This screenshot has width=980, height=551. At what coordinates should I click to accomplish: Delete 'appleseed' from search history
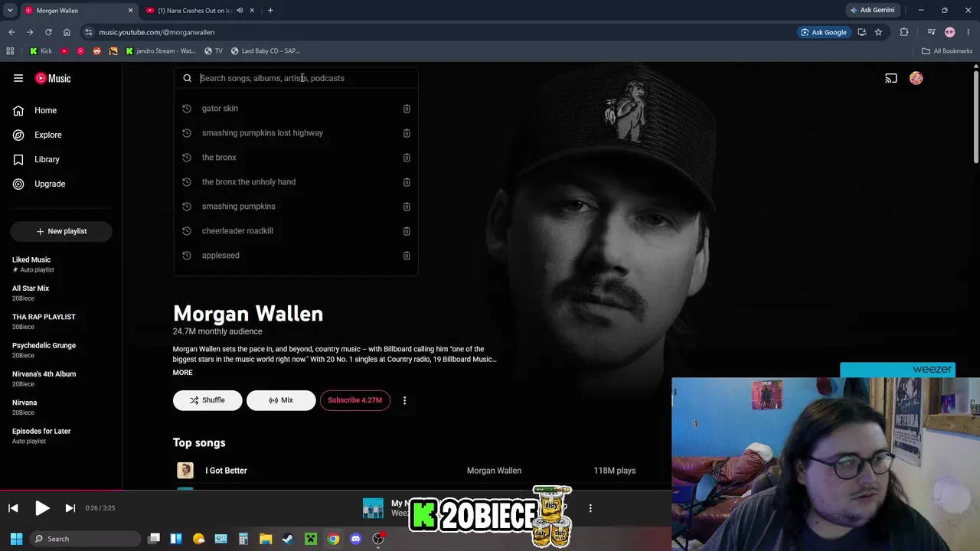tap(407, 256)
